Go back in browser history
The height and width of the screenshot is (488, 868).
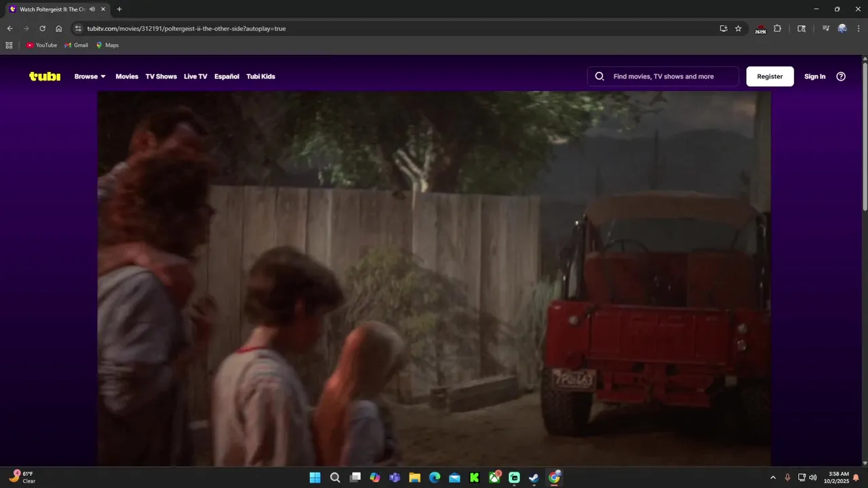point(9,28)
